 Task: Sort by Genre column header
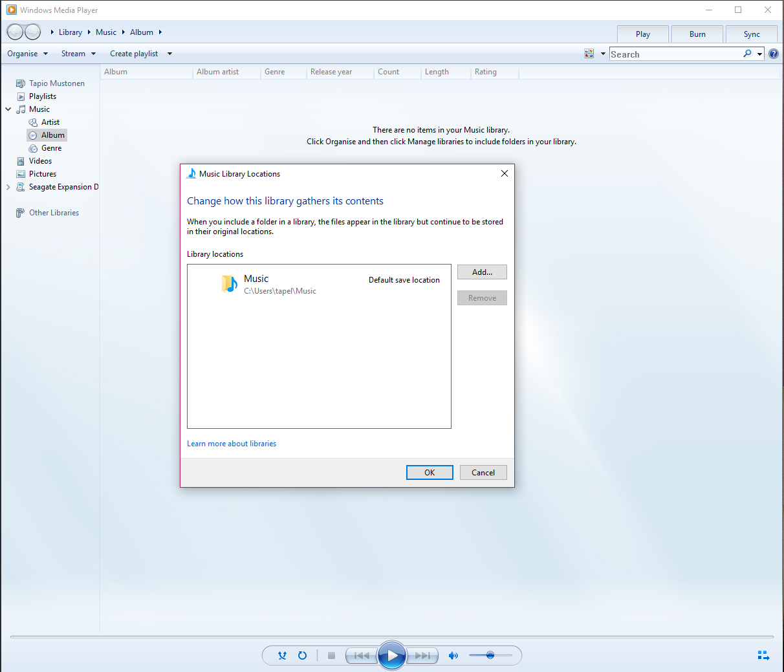pyautogui.click(x=283, y=72)
